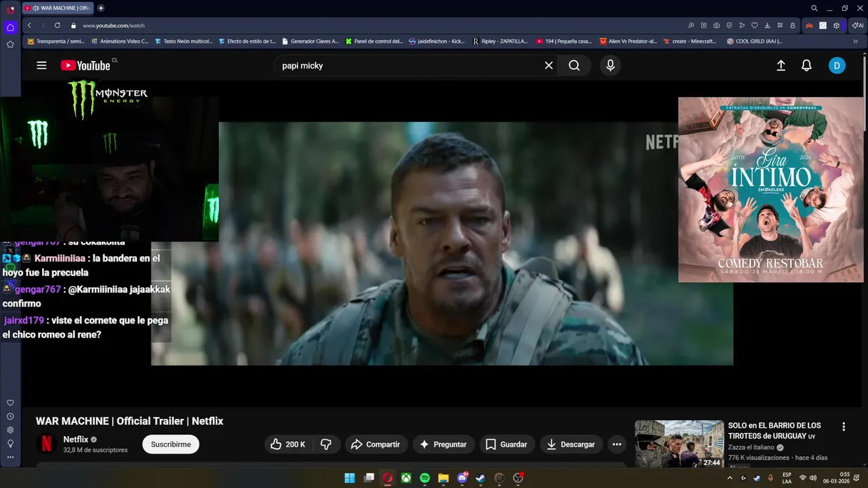The image size is (868, 488).
Task: Select the WAR MACHINE browser tab
Action: 58,8
